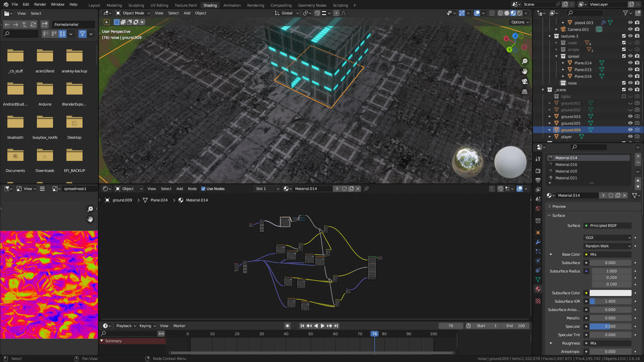Open the Material properties tab icon
Screen dimensions: 644x362
click(x=538, y=289)
